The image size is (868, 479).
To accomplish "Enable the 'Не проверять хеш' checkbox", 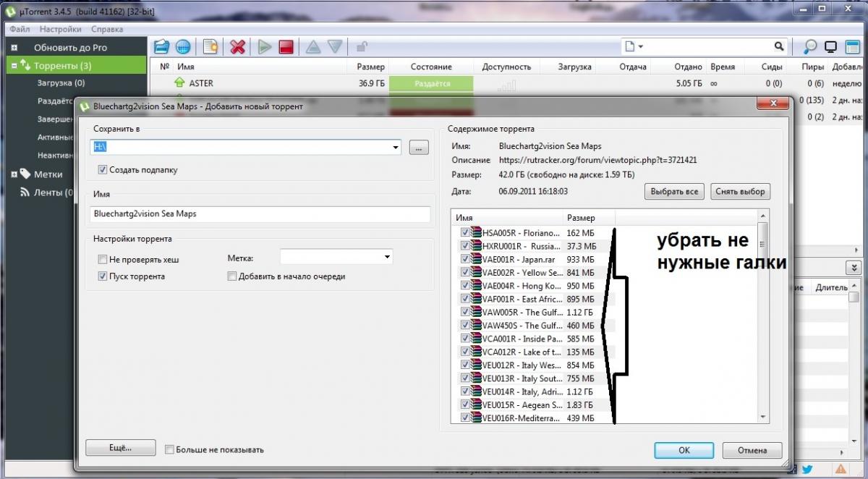I will pyautogui.click(x=103, y=259).
